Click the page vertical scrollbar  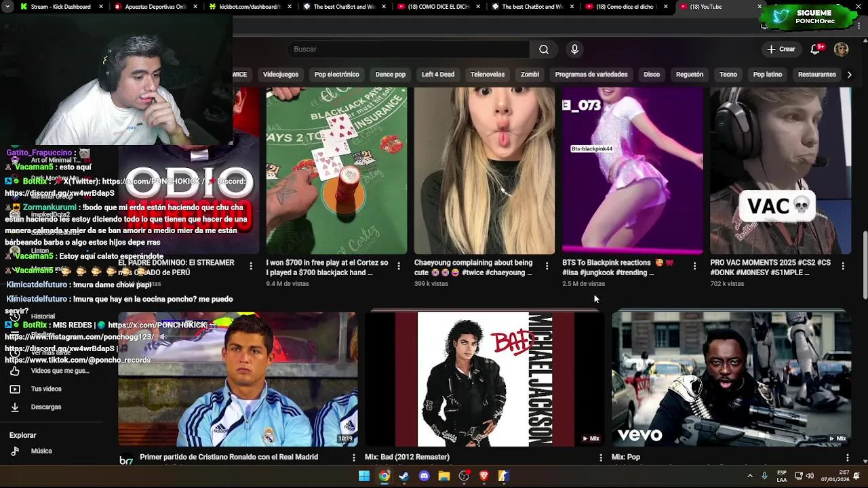[x=864, y=265]
